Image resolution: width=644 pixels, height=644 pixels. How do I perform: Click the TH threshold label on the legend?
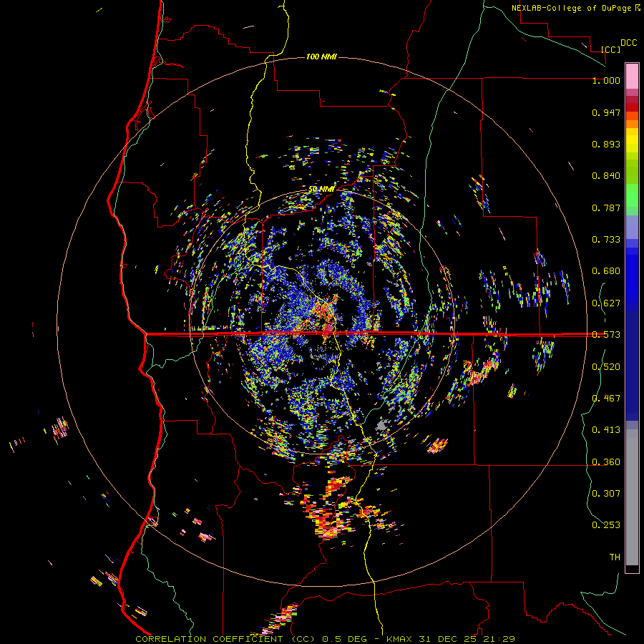point(615,557)
